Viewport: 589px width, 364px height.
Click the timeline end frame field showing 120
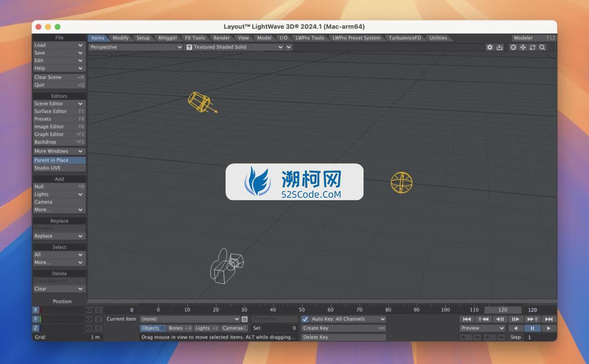(x=539, y=310)
